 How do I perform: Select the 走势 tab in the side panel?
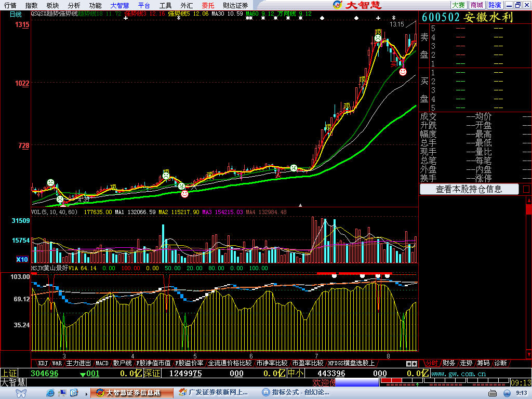pyautogui.click(x=466, y=363)
